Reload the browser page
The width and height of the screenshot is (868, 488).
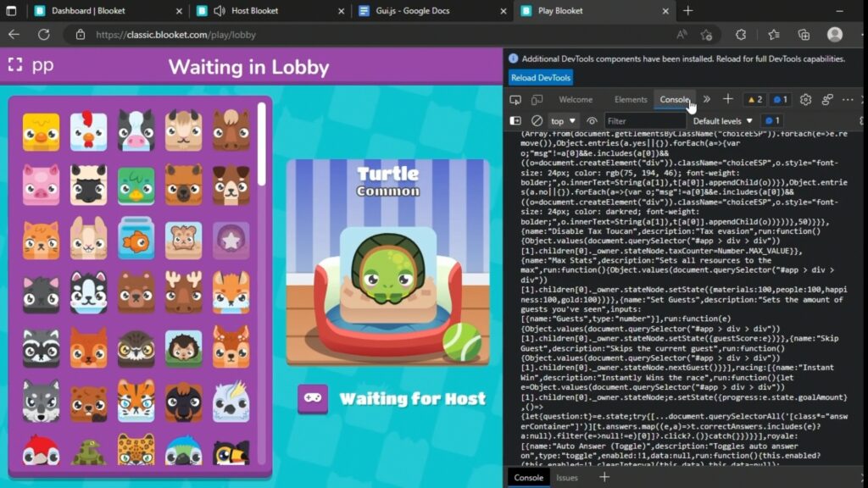(44, 34)
